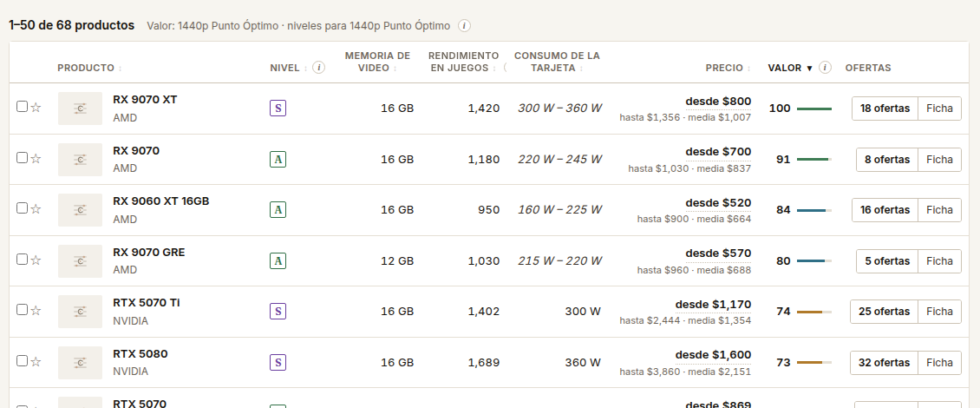Image resolution: width=980 pixels, height=408 pixels.
Task: Show 32 ofertas for RTX 5080
Action: pos(885,362)
